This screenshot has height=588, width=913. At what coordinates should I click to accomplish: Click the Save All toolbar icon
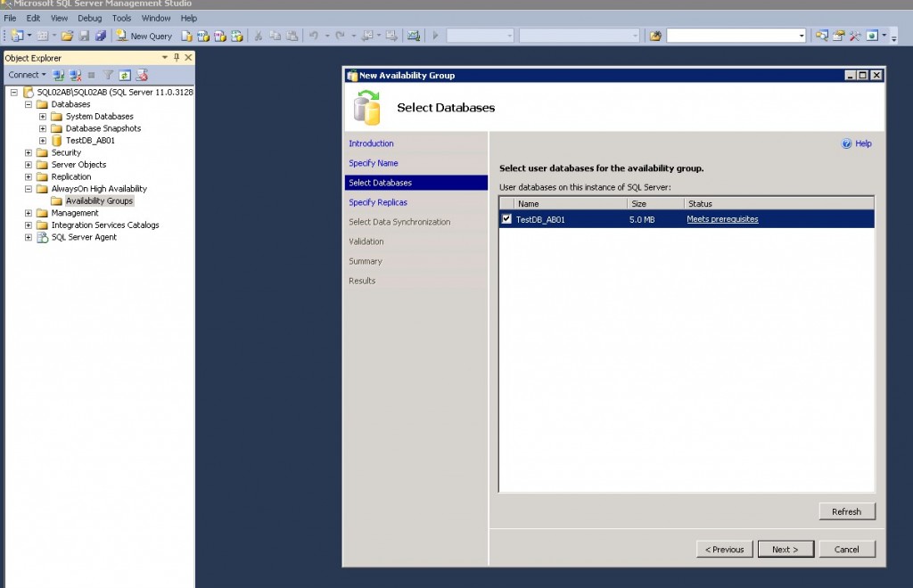(x=100, y=36)
